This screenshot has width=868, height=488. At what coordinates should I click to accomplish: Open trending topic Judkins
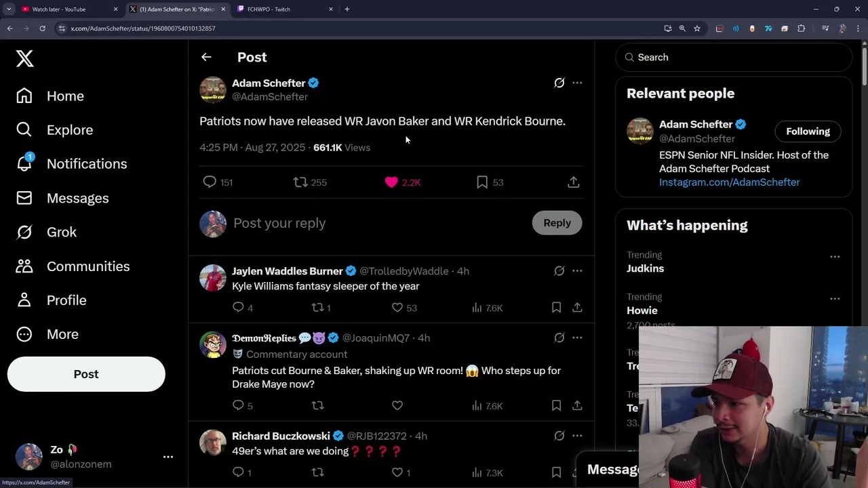pos(645,269)
